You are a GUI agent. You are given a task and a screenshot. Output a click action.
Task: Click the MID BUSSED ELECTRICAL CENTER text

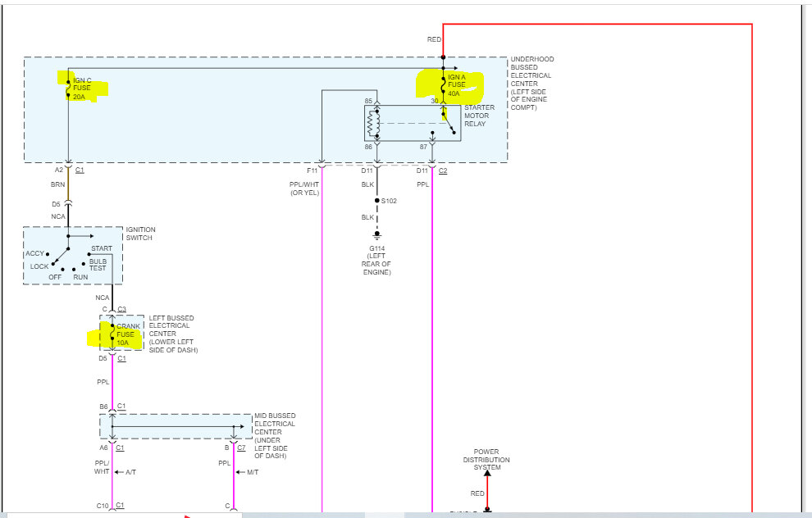(275, 436)
